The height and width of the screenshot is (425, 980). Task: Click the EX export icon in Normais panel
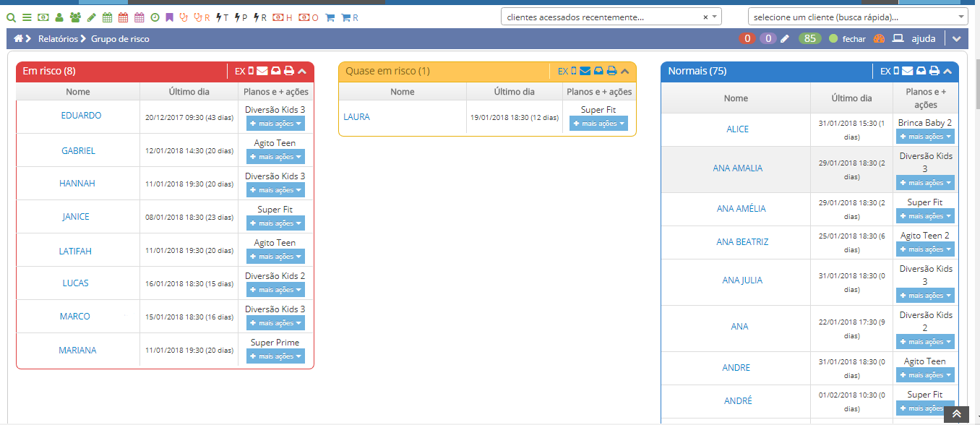click(x=885, y=71)
